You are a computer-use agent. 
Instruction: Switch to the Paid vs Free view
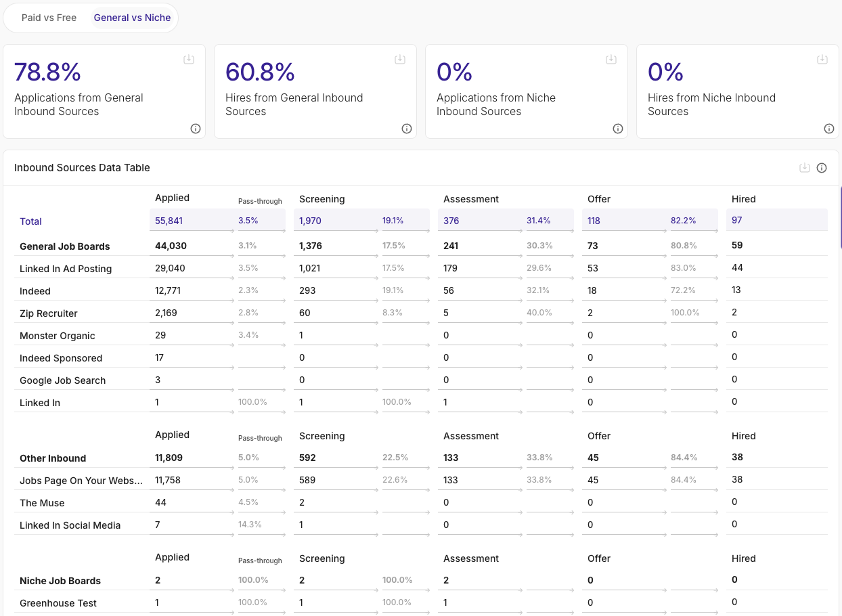49,18
